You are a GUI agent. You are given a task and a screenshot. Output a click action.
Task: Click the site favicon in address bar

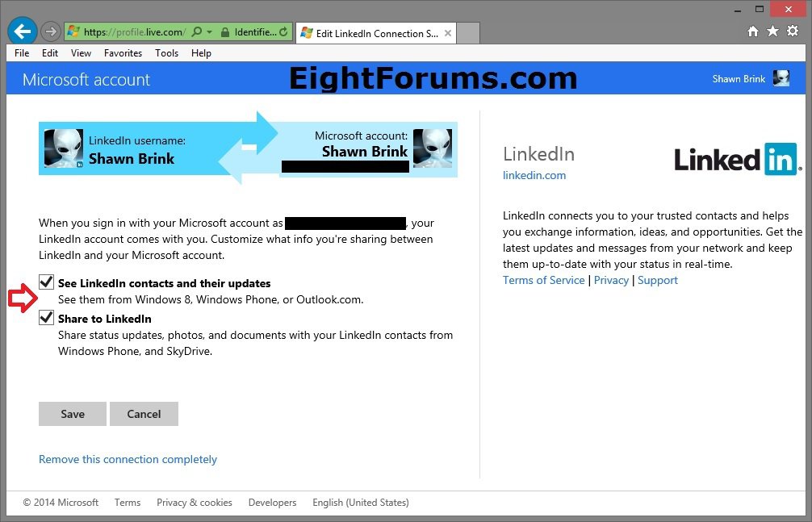point(73,31)
